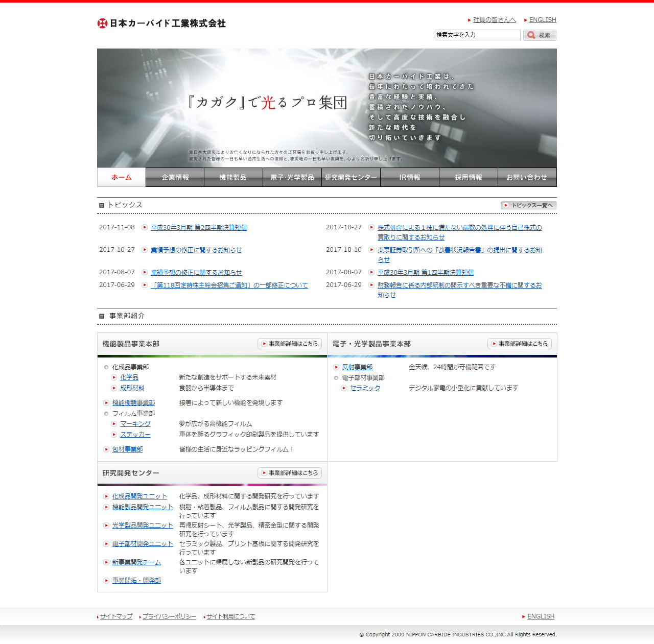Click red bullet icon beside 包材事業部
The height and width of the screenshot is (644, 654).
(106, 449)
